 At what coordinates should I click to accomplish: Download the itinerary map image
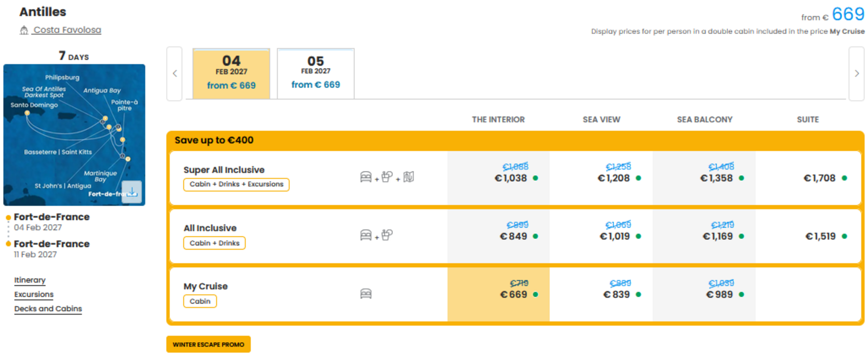132,192
